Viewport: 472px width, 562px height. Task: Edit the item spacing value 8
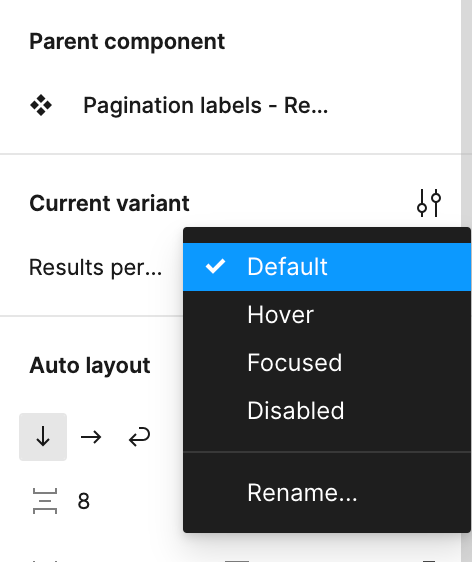[84, 501]
